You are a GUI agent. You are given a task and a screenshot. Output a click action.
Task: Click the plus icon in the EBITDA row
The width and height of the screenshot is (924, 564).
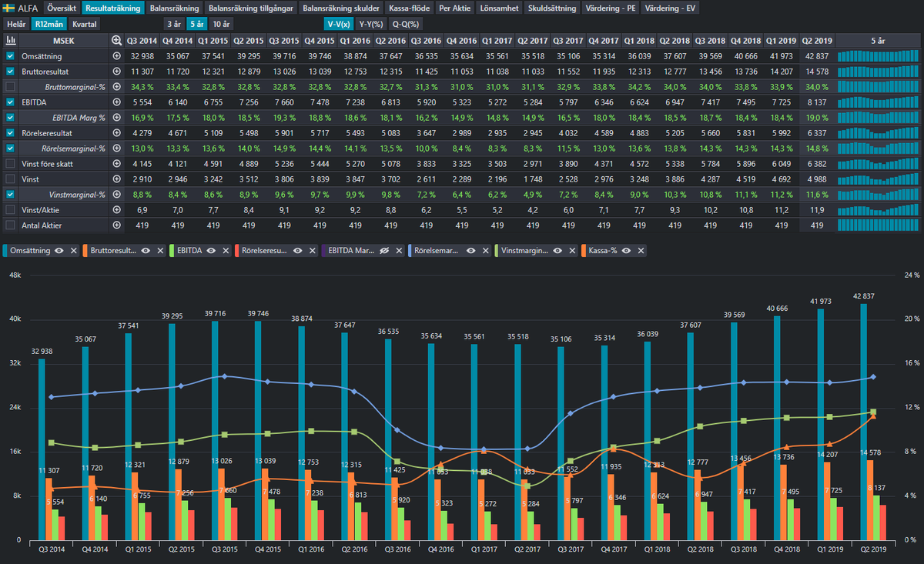tap(117, 102)
